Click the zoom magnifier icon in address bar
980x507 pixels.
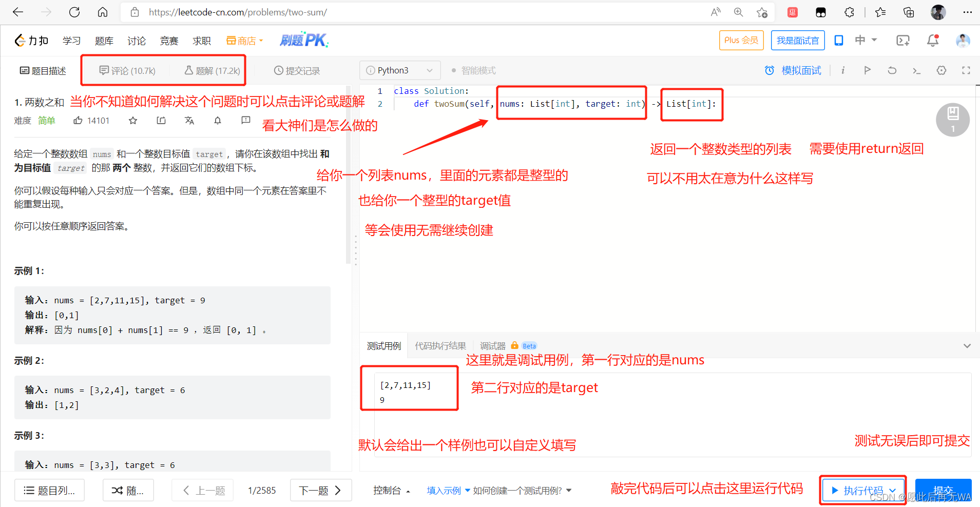point(739,12)
